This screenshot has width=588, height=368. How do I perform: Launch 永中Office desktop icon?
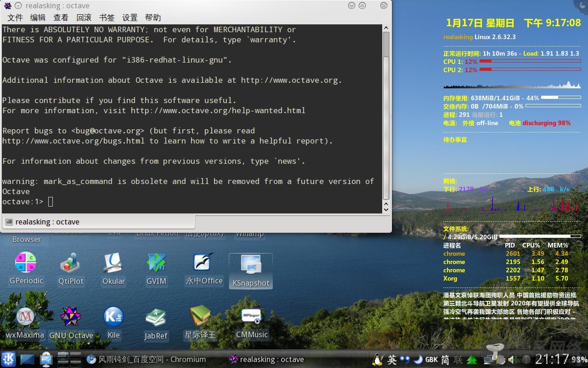[x=204, y=269]
